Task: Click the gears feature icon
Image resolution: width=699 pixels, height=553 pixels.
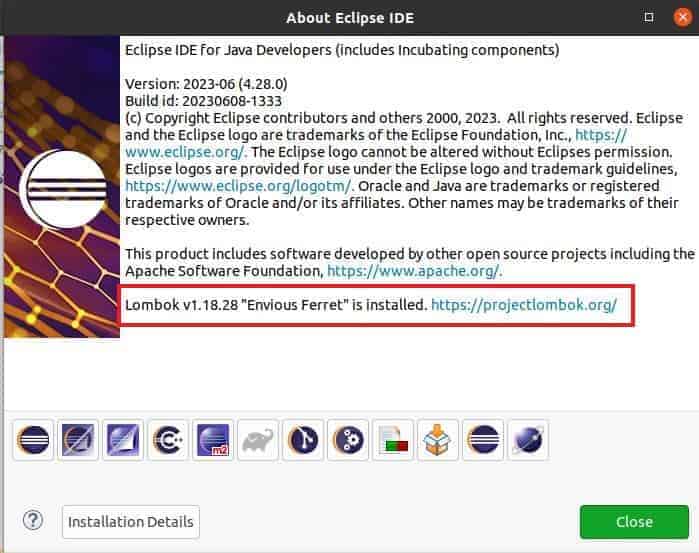Action: click(x=348, y=440)
